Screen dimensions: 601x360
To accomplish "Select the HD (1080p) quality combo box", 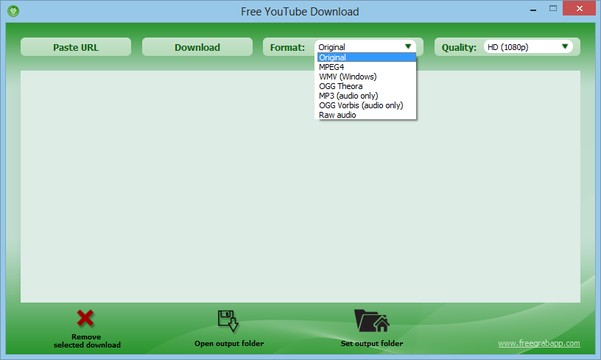I will (x=528, y=47).
